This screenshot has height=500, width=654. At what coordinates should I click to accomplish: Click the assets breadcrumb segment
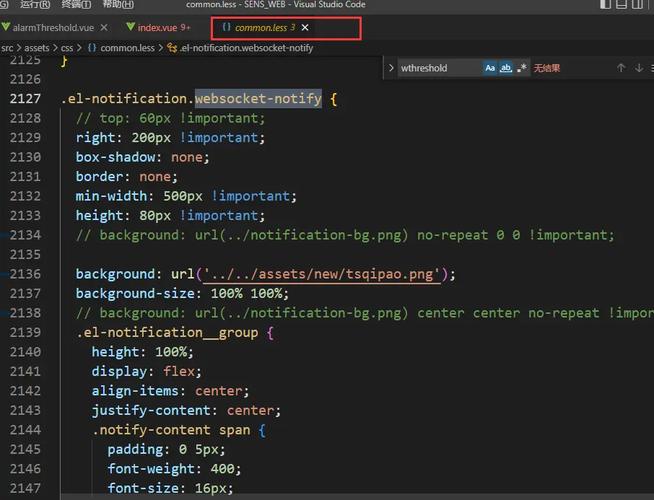[37, 48]
